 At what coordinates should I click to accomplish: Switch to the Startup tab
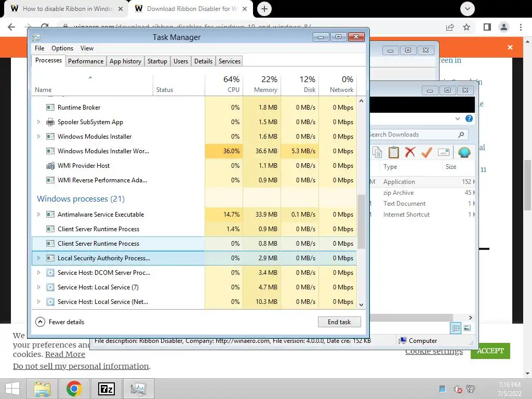[157, 61]
